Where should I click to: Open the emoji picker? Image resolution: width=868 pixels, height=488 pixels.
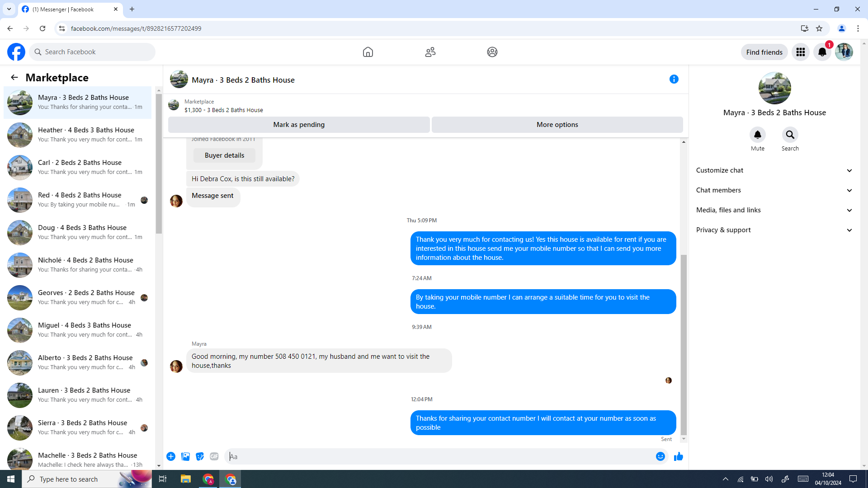pyautogui.click(x=660, y=456)
